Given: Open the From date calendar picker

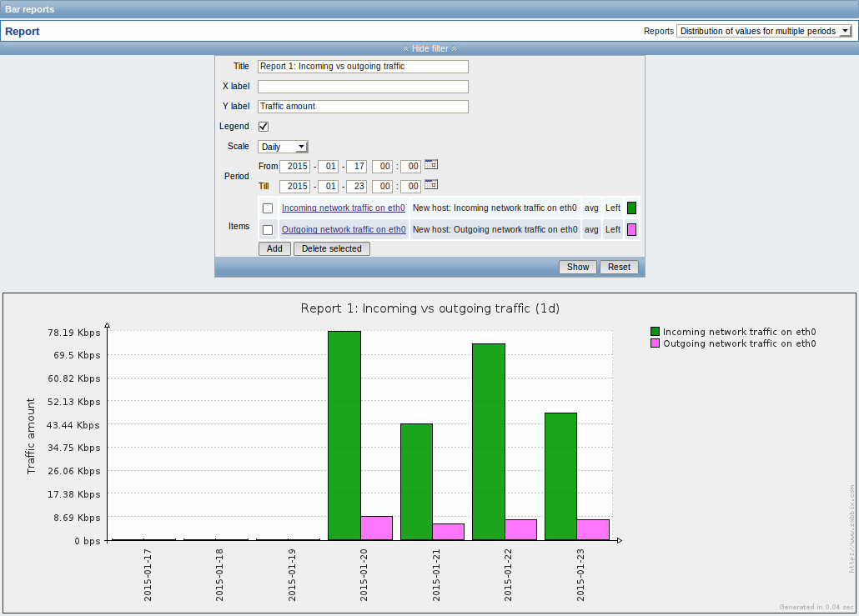Looking at the screenshot, I should (x=431, y=165).
